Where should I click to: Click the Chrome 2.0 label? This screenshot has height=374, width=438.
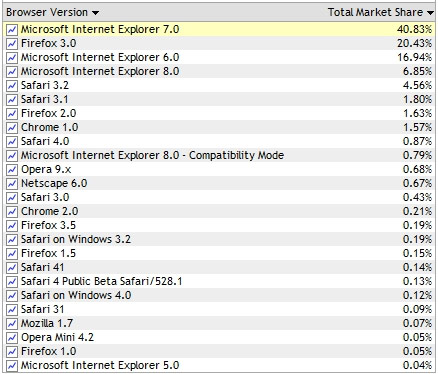49,211
